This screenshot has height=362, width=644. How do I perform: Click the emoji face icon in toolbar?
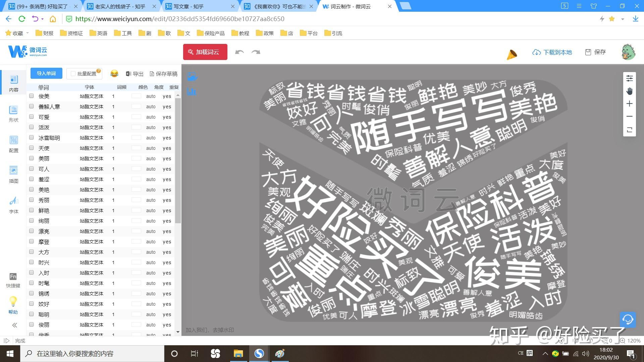click(114, 73)
